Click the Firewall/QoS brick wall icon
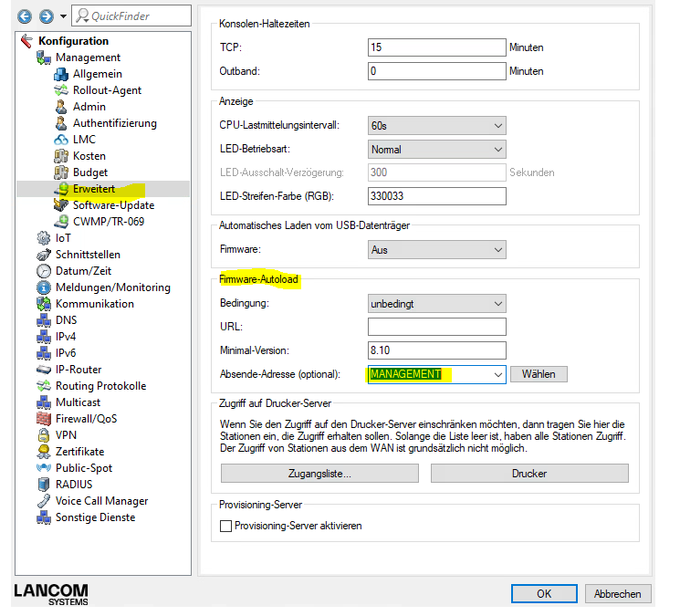680x616 pixels. click(43, 419)
